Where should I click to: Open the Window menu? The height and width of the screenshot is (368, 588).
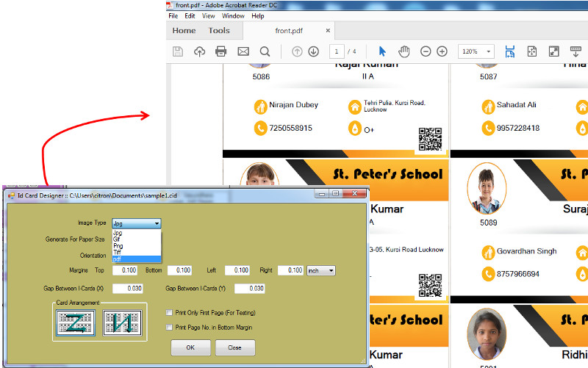[233, 15]
